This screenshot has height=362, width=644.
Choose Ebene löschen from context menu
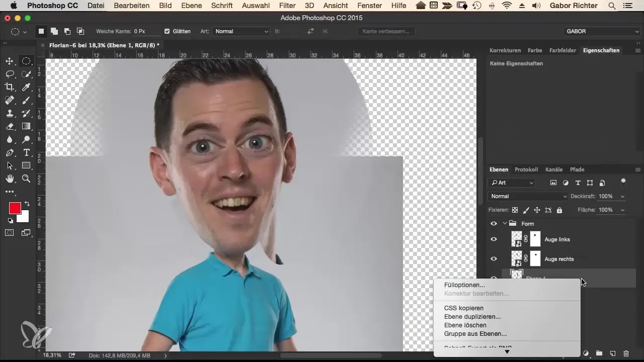tap(465, 325)
